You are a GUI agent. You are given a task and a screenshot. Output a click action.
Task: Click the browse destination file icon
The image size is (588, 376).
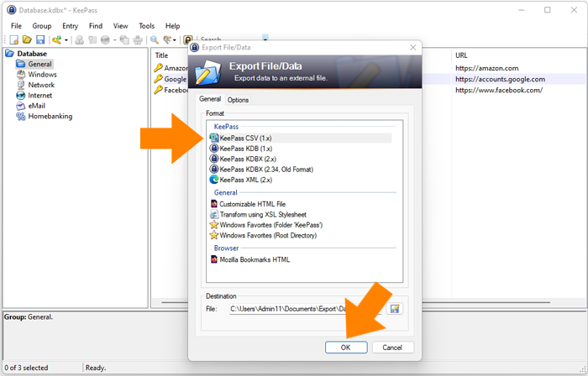click(394, 309)
